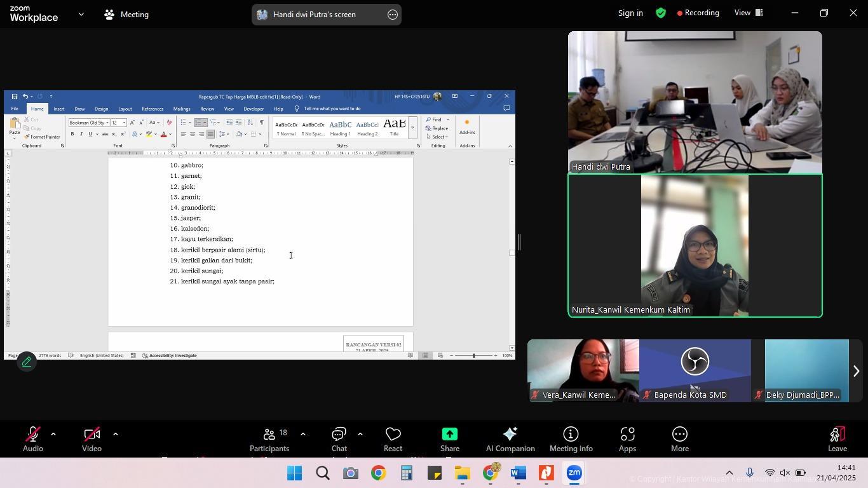
Task: Center the paragraph text
Action: [x=193, y=134]
